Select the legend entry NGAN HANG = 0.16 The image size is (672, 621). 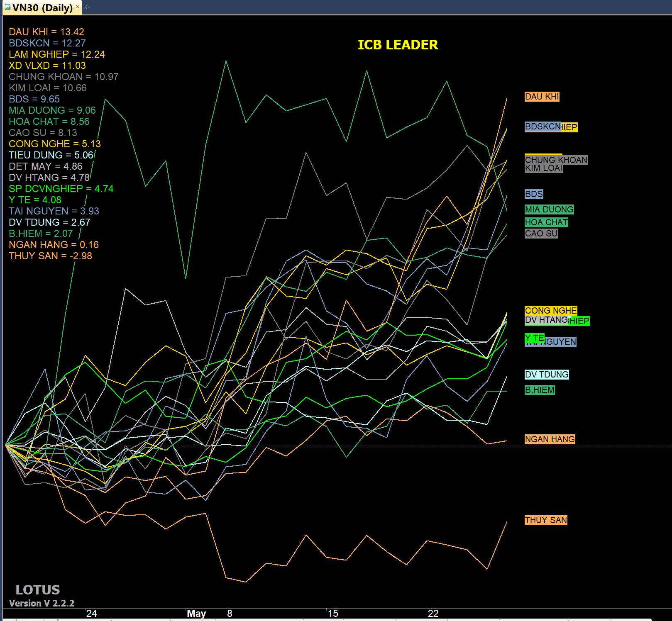(x=54, y=245)
